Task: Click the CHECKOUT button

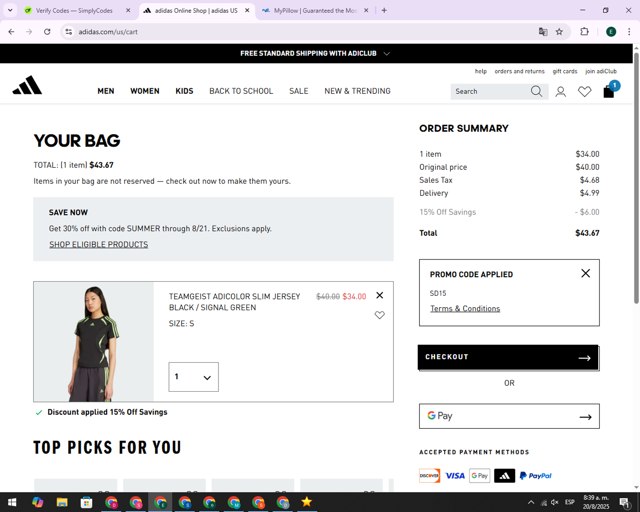Action: 508,357
